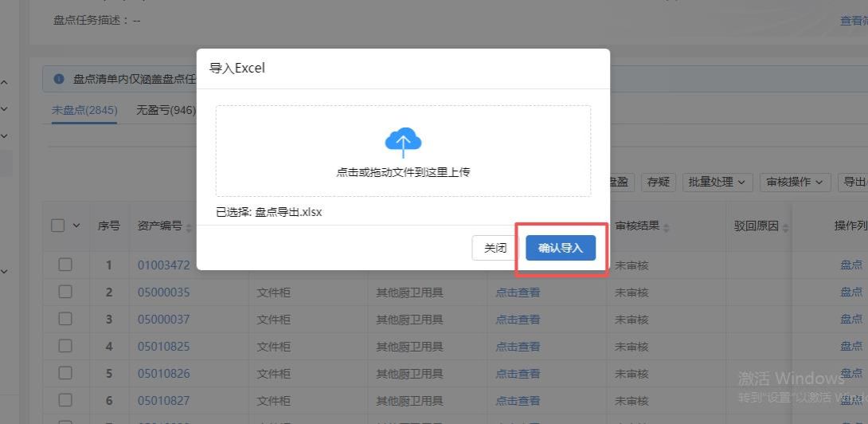The height and width of the screenshot is (424, 868).
Task: Select checkbox for asset 05000037 row
Action: [x=65, y=320]
